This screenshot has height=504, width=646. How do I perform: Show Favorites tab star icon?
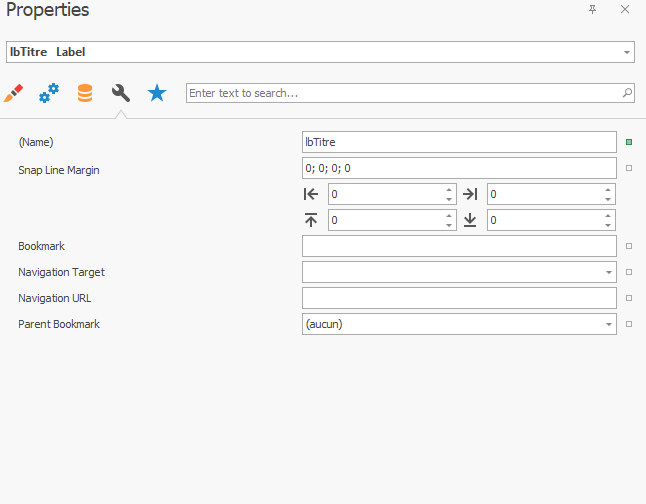(157, 93)
